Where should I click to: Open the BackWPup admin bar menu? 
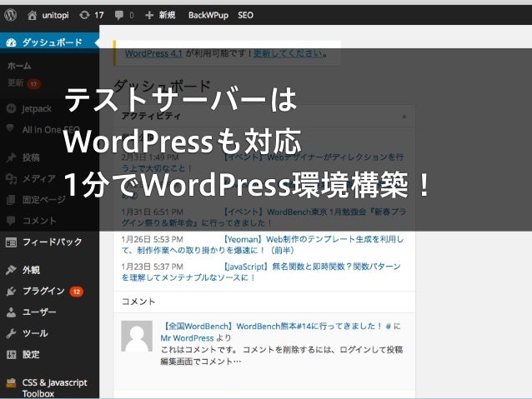208,15
